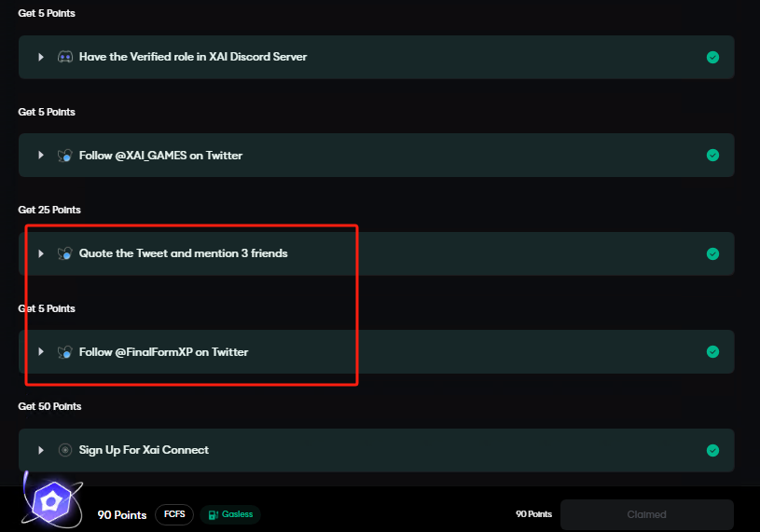760x532 pixels.
Task: Click the Twitter icon beside Follow @FinalFormXP
Action: coord(65,352)
